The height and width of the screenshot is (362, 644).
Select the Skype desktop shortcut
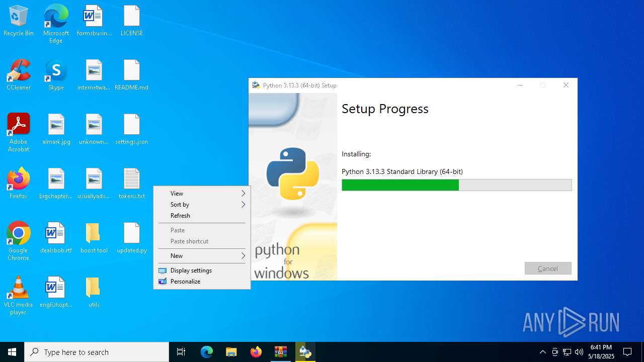(x=56, y=75)
